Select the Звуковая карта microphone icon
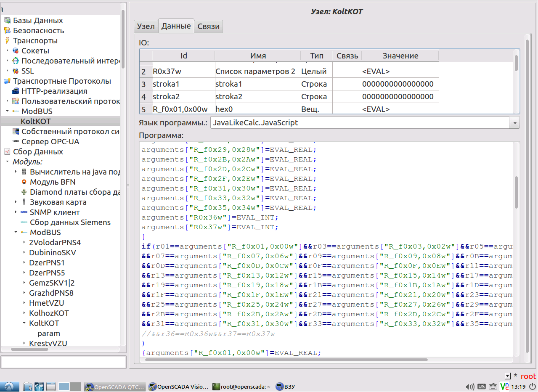 click(24, 202)
